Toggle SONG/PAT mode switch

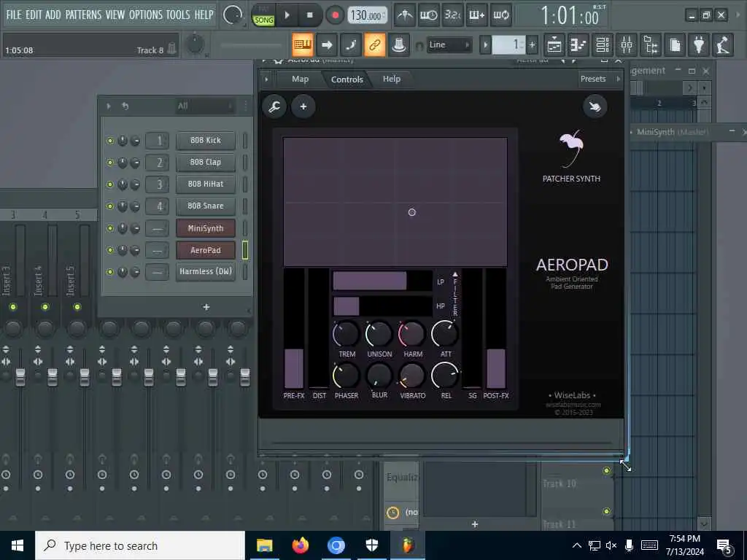[x=263, y=15]
